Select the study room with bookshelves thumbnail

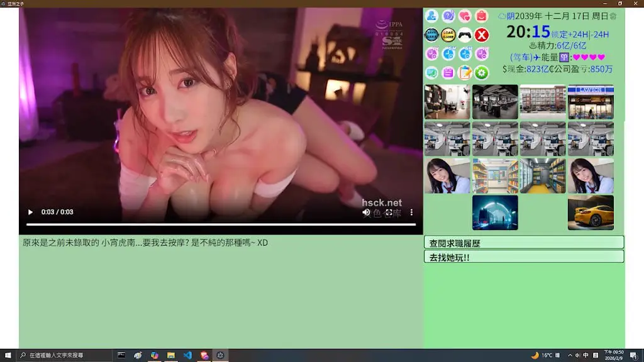447,102
